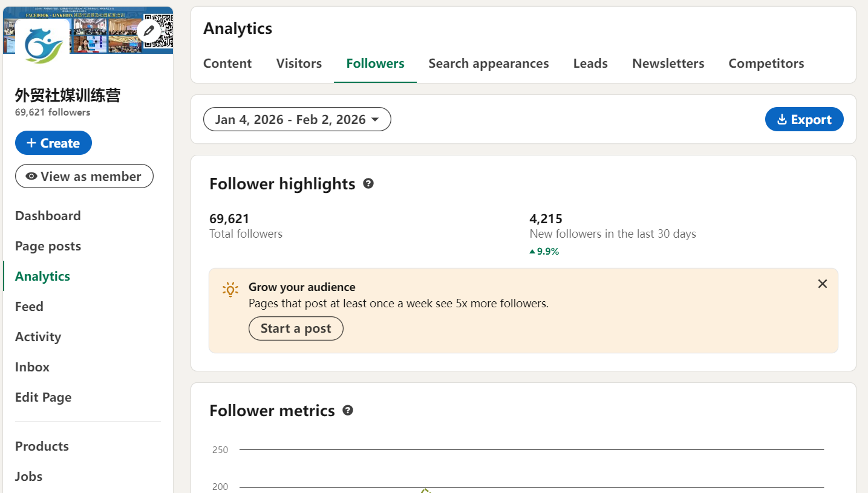Navigate to Dashboard in the sidebar
The height and width of the screenshot is (493, 868).
pos(48,216)
